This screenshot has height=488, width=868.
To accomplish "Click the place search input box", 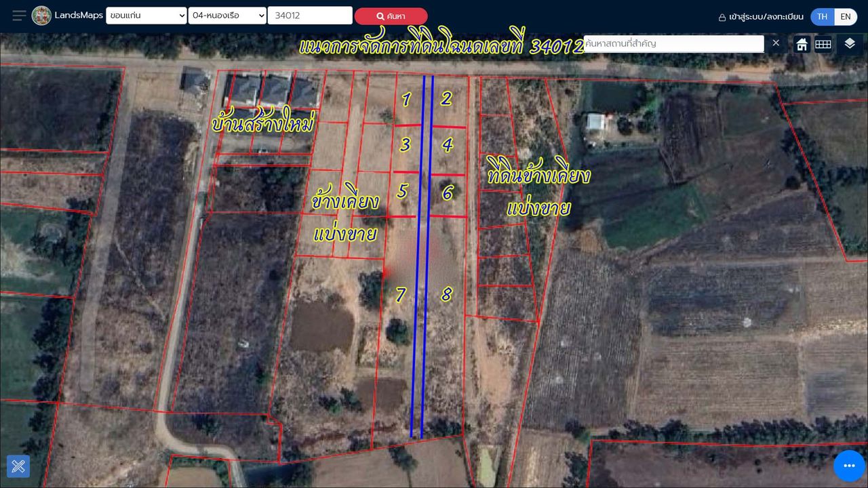I will pyautogui.click(x=673, y=43).
